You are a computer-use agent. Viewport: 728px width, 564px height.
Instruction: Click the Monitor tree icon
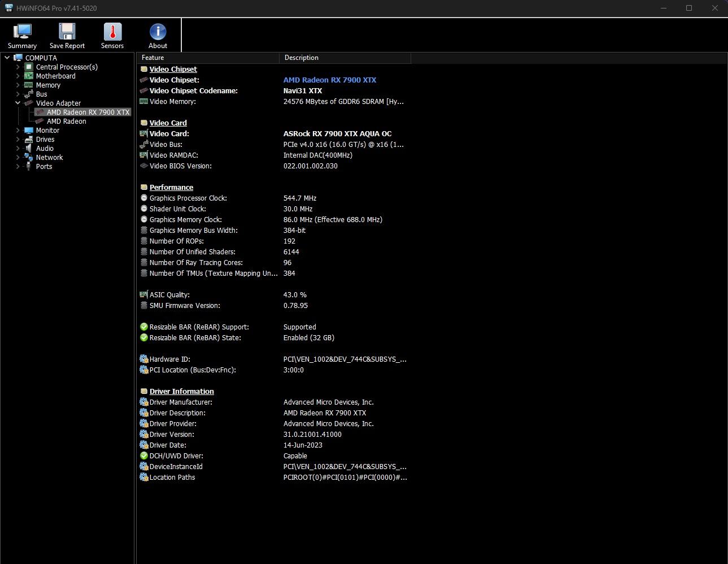click(x=29, y=130)
